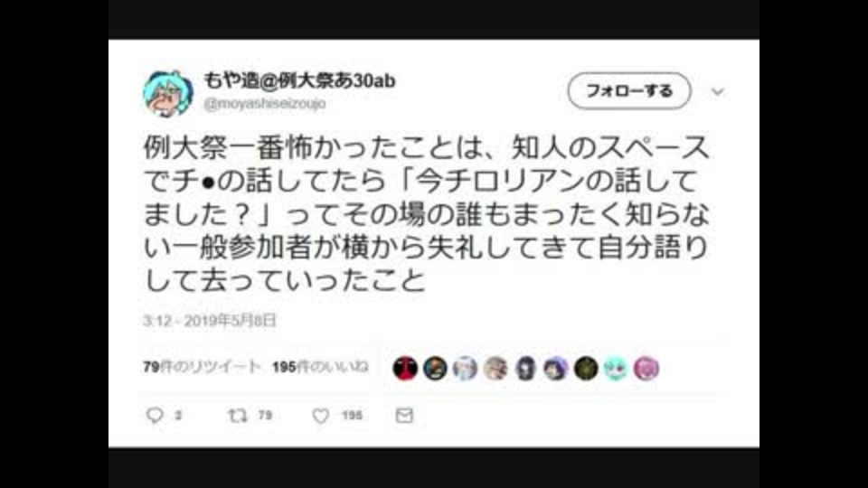Open the tweet author's profile avatar

pyautogui.click(x=168, y=93)
